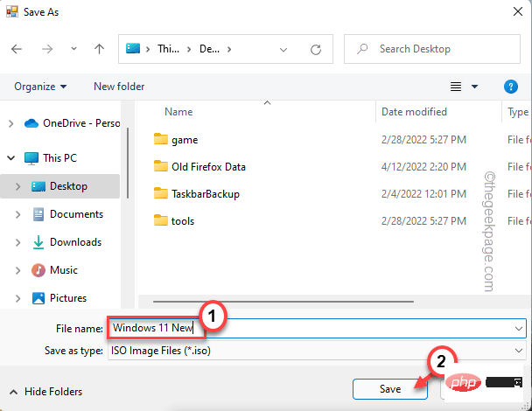The height and width of the screenshot is (411, 532).
Task: Open address bar history dropdown
Action: [283, 50]
